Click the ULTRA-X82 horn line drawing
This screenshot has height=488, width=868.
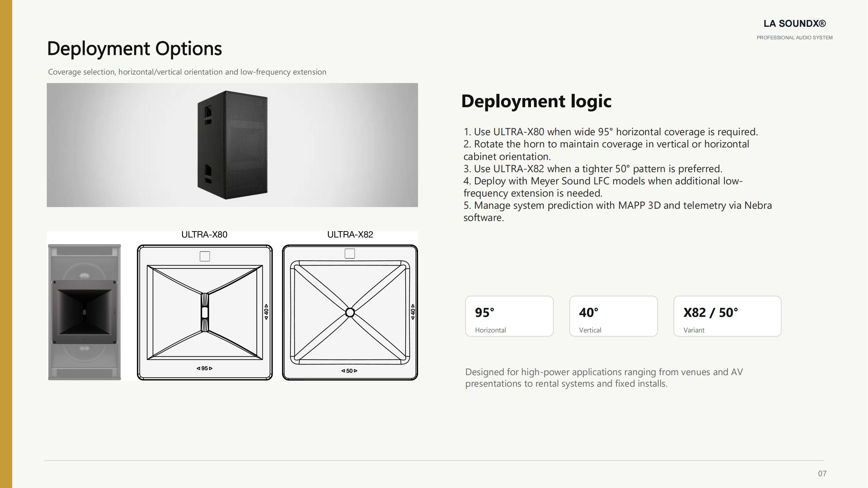coord(350,312)
